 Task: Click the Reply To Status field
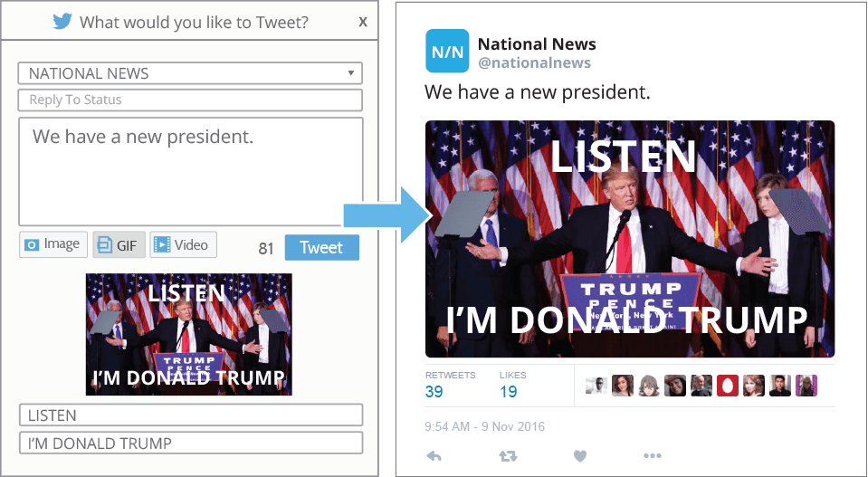point(190,100)
